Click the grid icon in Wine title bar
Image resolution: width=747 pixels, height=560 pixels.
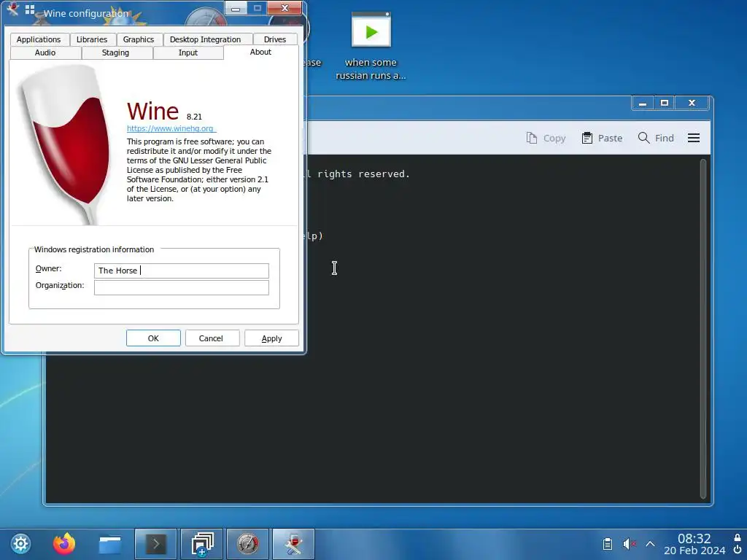tap(30, 9)
